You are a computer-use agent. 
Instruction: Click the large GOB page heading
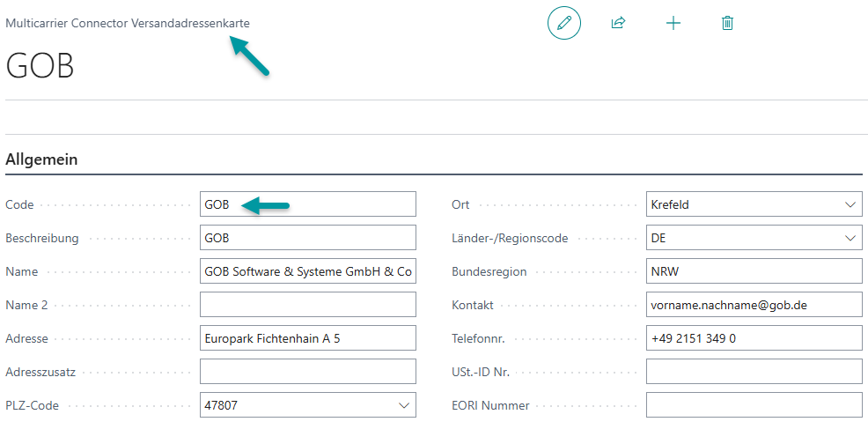click(40, 65)
